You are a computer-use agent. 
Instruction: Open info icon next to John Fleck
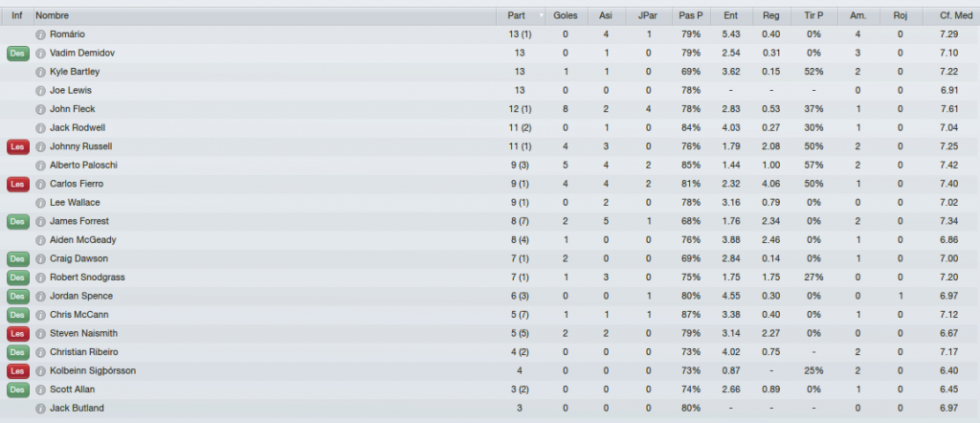click(40, 109)
